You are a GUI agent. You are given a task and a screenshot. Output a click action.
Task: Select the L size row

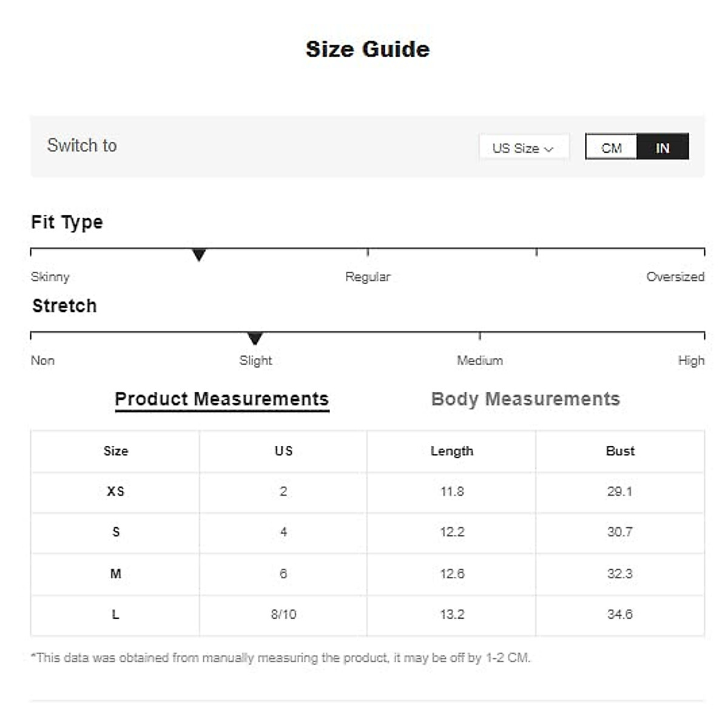coord(115,614)
